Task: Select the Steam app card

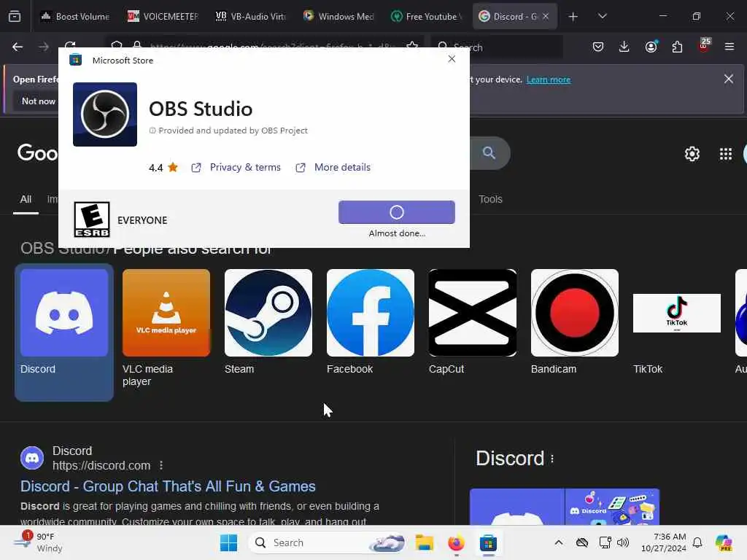Action: point(268,322)
